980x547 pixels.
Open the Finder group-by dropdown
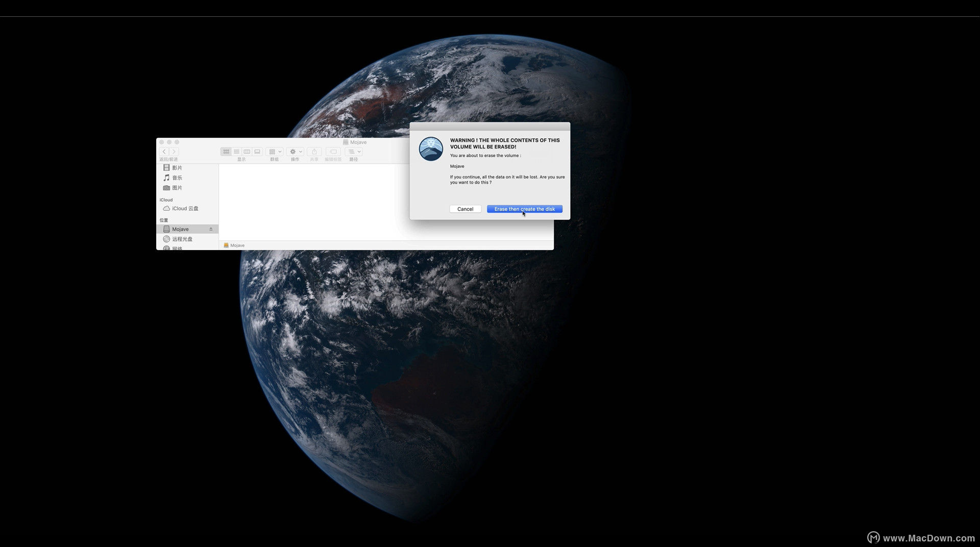pos(275,152)
